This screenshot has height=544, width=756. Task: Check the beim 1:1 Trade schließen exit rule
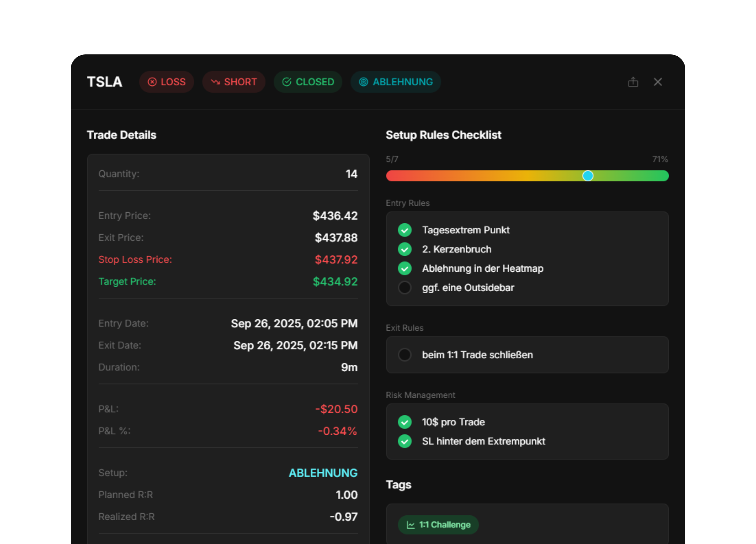(405, 355)
